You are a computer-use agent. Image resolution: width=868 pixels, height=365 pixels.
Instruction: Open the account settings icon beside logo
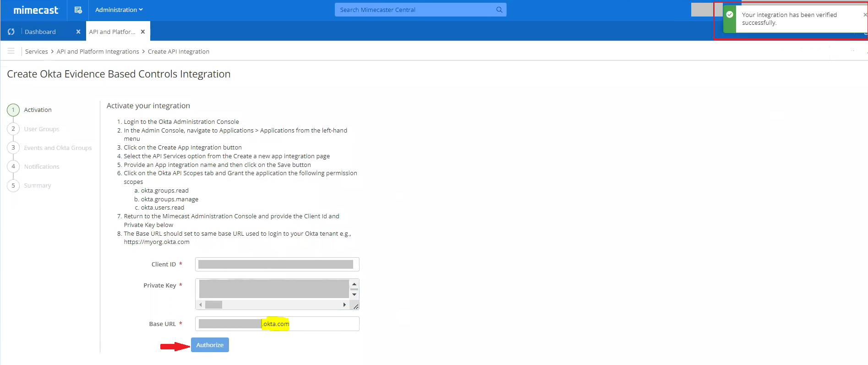pyautogui.click(x=78, y=10)
